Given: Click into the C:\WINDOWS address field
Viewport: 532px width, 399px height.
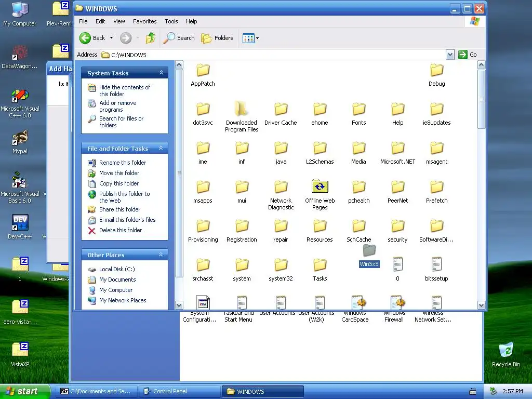Looking at the screenshot, I should click(x=273, y=55).
